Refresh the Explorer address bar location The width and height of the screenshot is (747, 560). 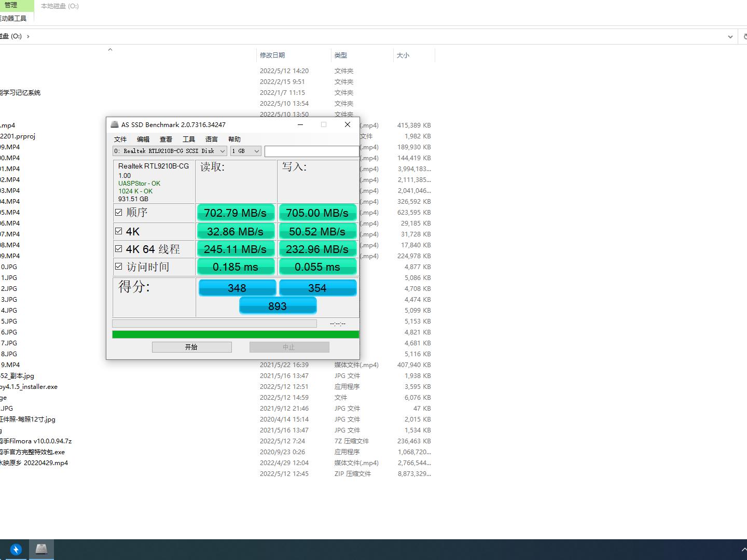pyautogui.click(x=744, y=36)
